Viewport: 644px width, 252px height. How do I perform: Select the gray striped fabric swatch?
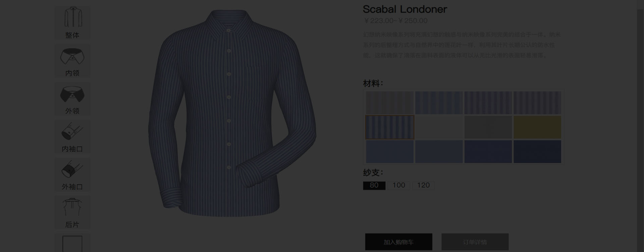[x=390, y=103]
